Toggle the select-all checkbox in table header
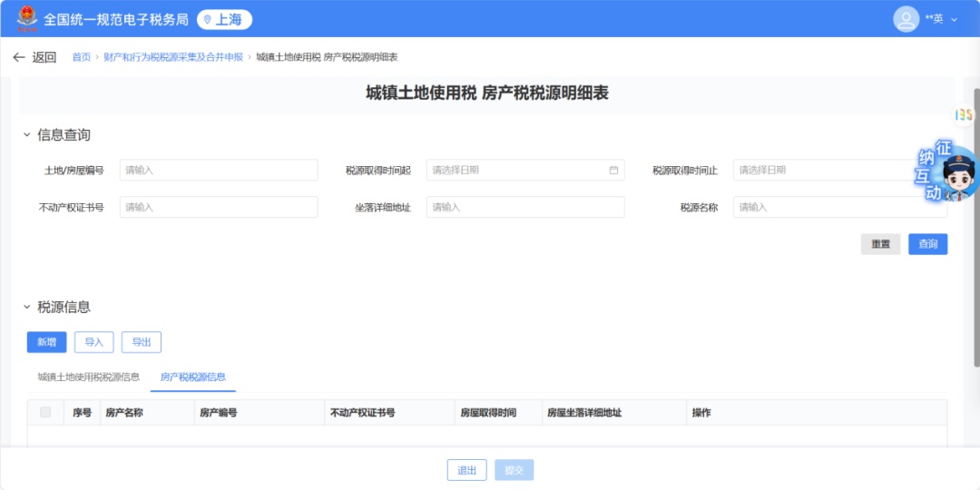This screenshot has height=490, width=980. [45, 413]
